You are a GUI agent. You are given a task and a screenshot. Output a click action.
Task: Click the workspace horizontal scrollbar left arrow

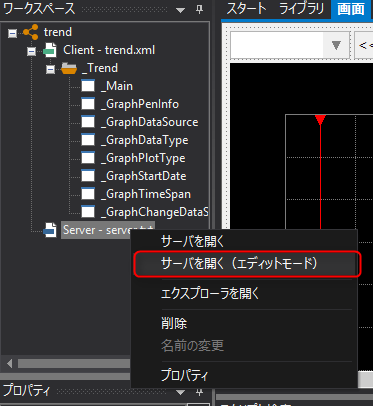click(9, 363)
